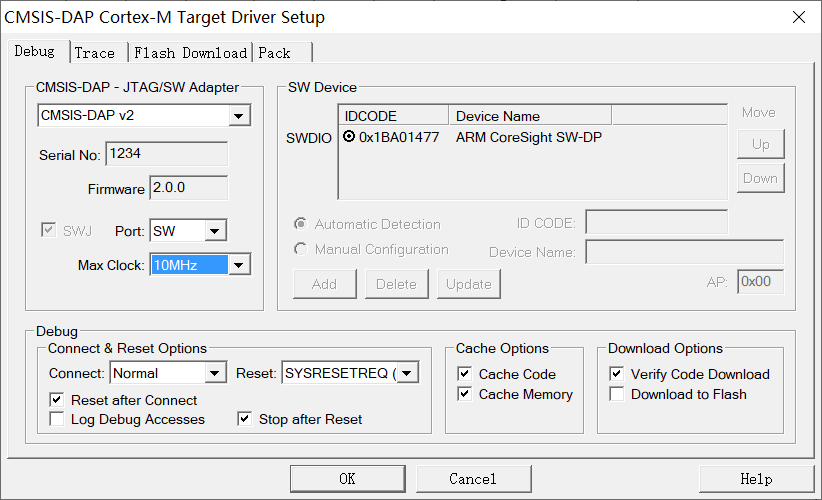This screenshot has width=822, height=500.
Task: Click the Serial No field
Action: coord(167,154)
